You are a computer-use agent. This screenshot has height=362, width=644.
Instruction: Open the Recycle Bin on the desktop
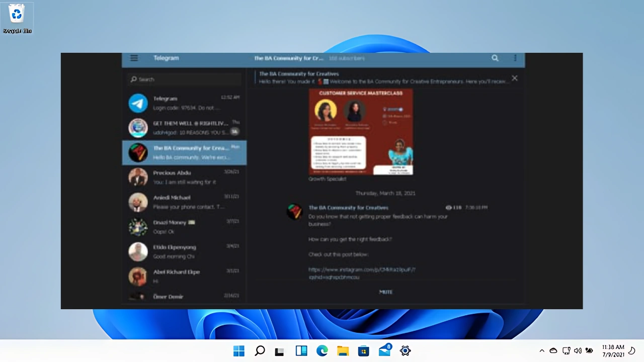point(17,18)
